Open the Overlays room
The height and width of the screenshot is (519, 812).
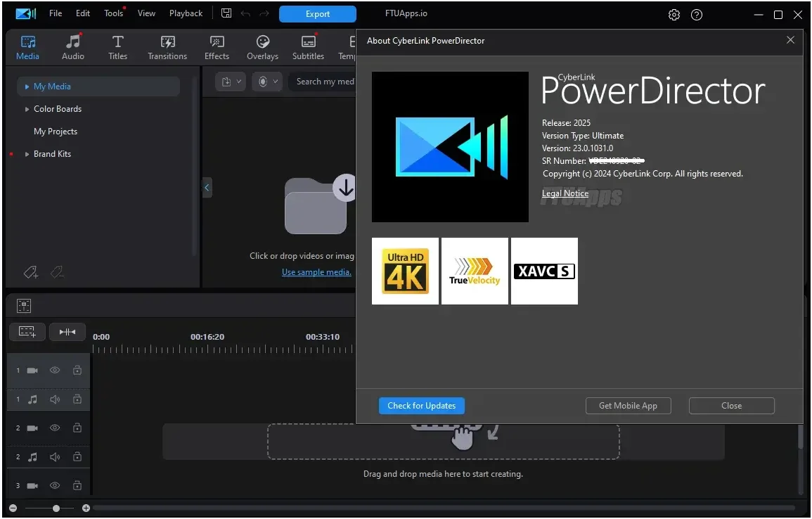coord(262,47)
